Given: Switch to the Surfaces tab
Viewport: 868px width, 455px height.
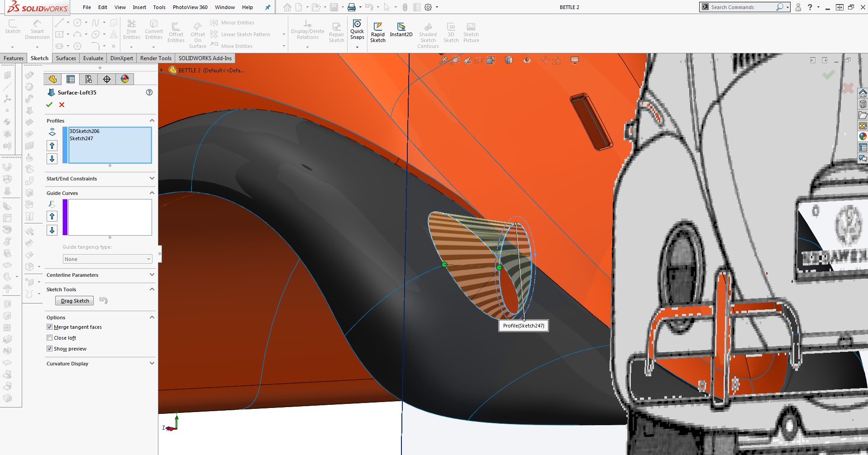Looking at the screenshot, I should point(66,58).
